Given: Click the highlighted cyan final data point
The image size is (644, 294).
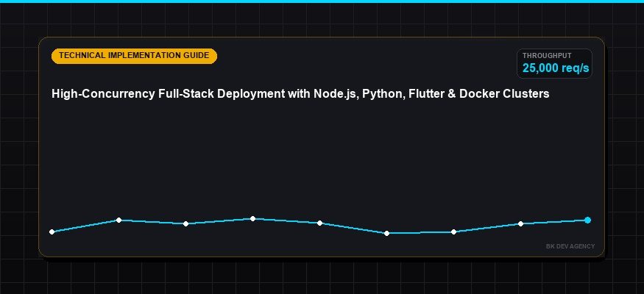Looking at the screenshot, I should pyautogui.click(x=588, y=220).
